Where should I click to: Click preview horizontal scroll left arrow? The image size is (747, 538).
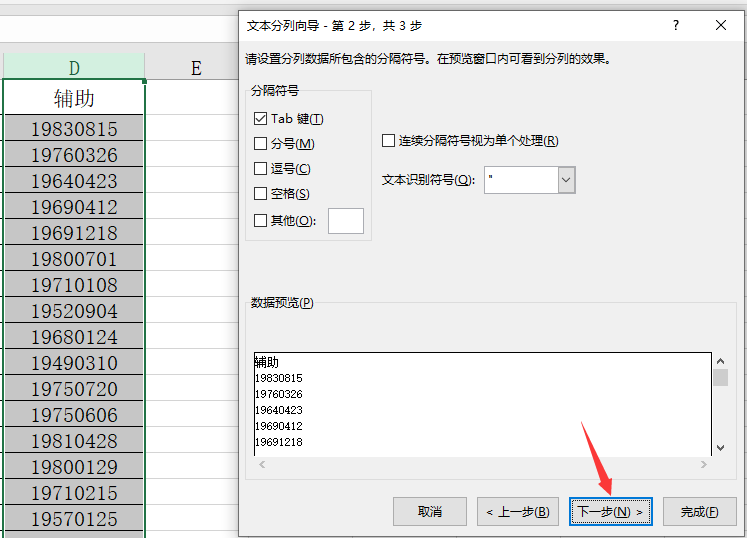coord(262,465)
